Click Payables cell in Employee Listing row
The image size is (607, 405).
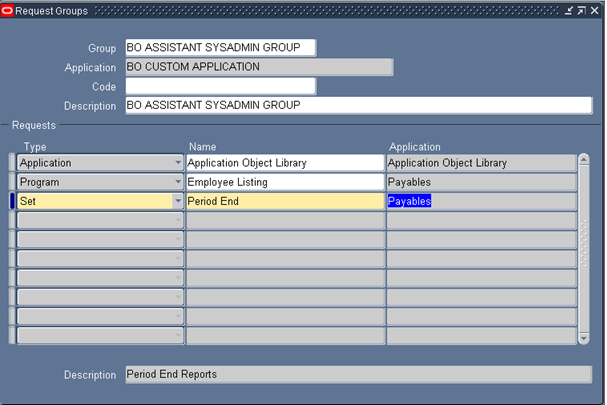482,182
